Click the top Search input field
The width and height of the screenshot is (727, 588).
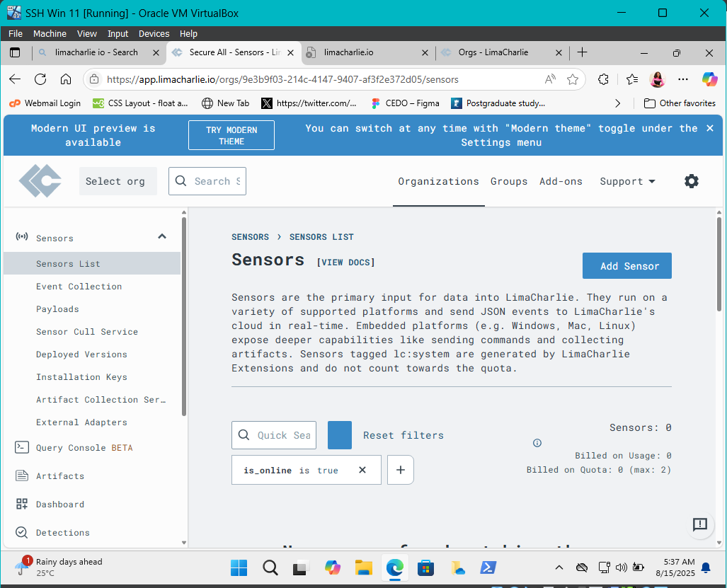pos(207,181)
